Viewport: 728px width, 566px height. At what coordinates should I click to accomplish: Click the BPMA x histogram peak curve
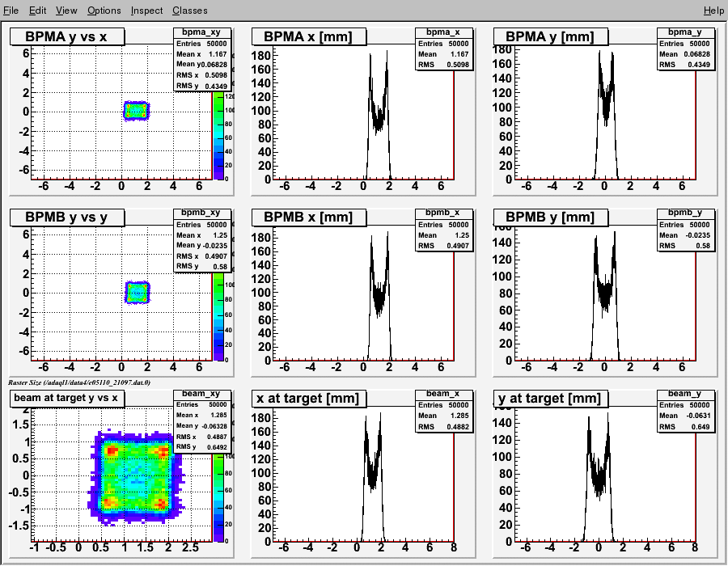click(x=379, y=115)
